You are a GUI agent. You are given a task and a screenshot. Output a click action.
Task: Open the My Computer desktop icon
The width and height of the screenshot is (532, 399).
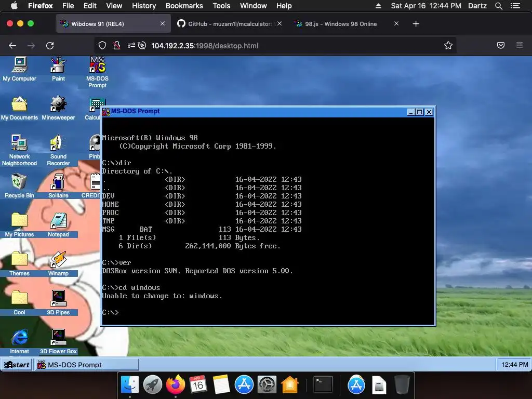[x=19, y=69]
